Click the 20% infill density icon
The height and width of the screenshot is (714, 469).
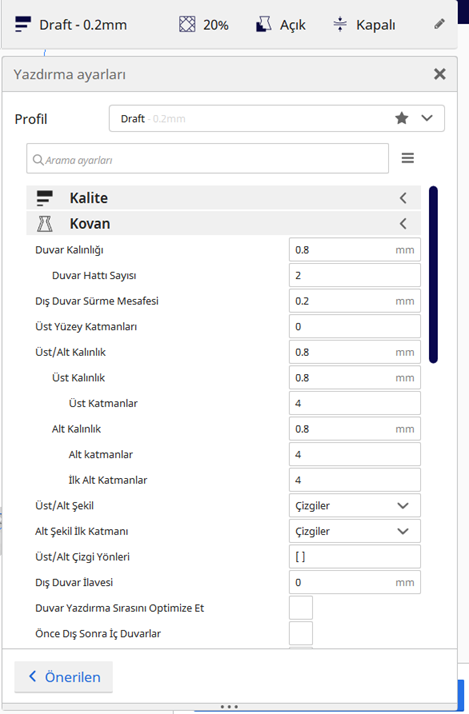[187, 24]
